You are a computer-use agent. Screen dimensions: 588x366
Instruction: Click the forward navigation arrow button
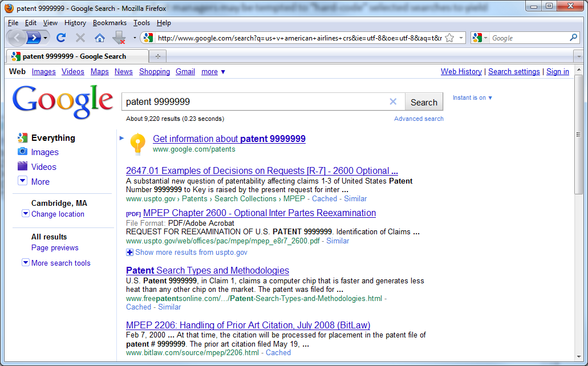point(34,38)
